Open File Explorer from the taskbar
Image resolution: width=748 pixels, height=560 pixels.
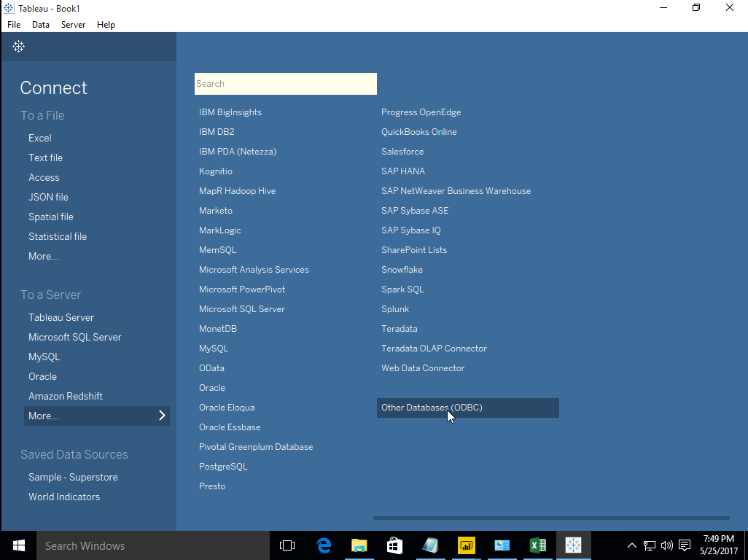click(359, 545)
